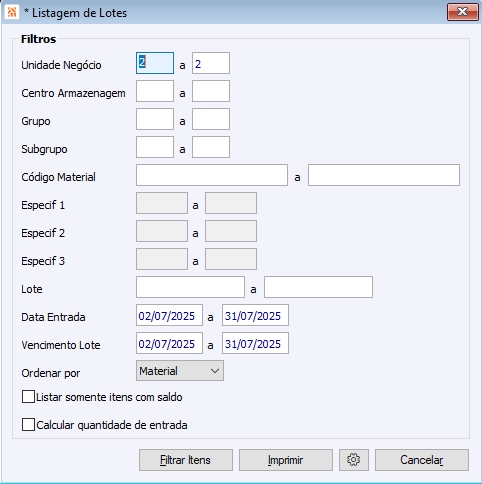482x484 pixels.
Task: Click the Vencimento Lote label
Action: tap(61, 345)
